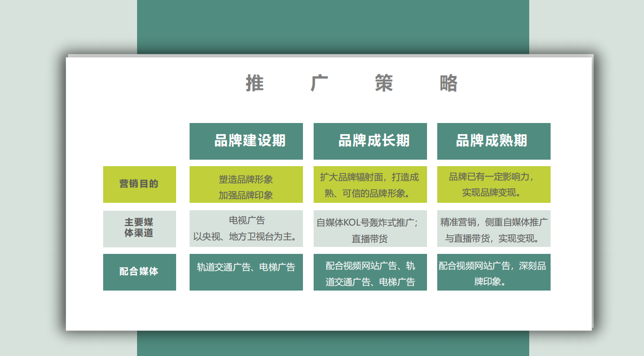Click the 配合媒体 row label
The width and height of the screenshot is (644, 356).
pos(139,272)
